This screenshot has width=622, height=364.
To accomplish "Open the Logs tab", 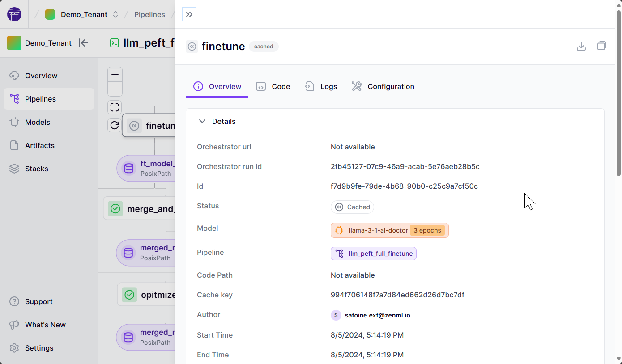I will 321,86.
